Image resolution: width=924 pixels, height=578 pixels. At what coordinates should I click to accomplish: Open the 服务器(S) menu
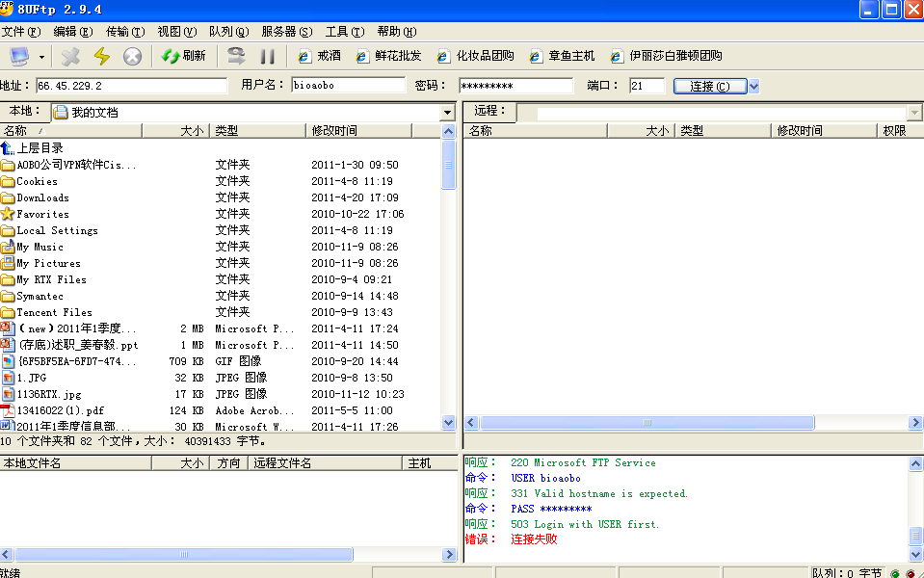pos(286,31)
